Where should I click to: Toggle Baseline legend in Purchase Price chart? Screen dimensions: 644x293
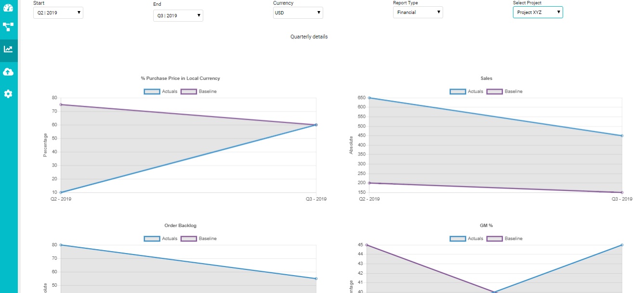tap(198, 91)
